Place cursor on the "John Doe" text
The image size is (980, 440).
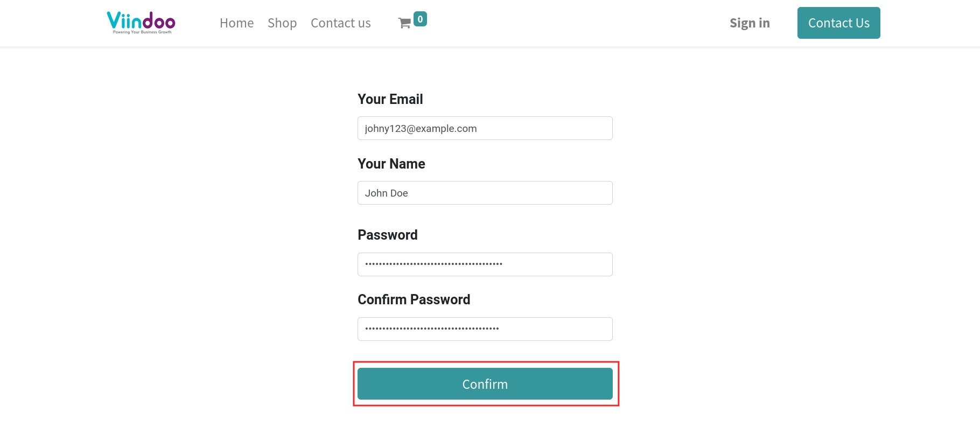[x=386, y=193]
